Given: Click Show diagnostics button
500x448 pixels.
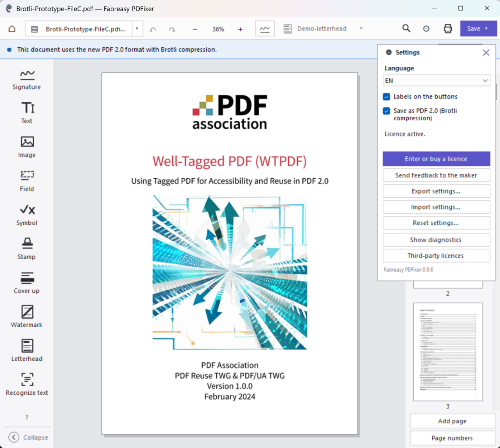Looking at the screenshot, I should [436, 240].
